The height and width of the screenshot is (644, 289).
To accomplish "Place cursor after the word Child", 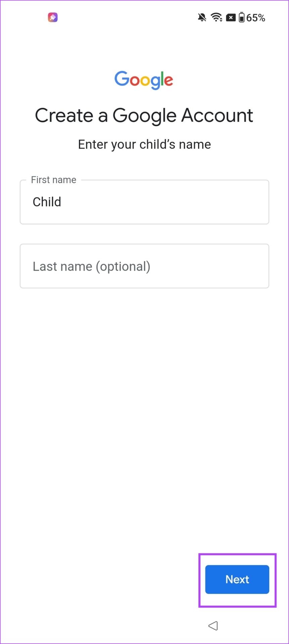I will tap(62, 202).
